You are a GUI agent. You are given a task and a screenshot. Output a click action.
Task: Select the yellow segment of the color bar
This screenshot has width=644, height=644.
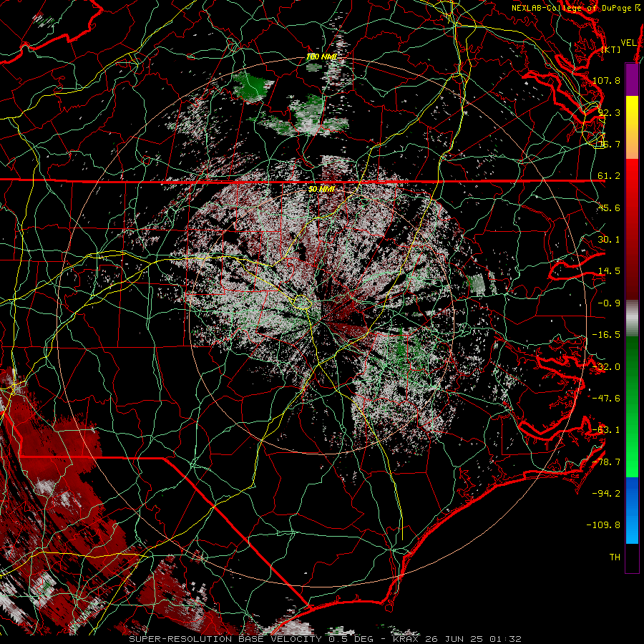[632, 112]
